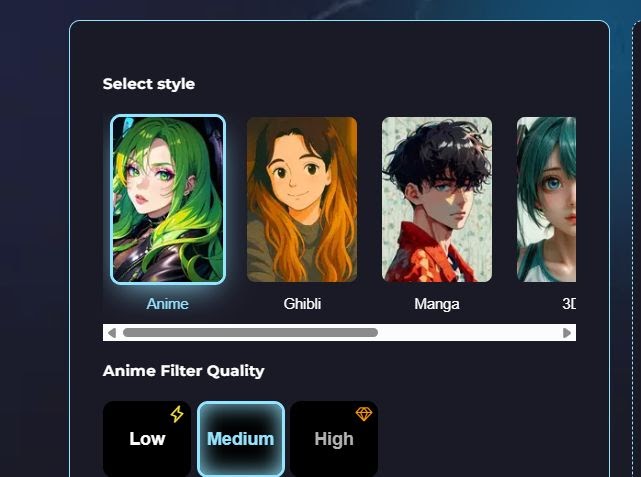641x477 pixels.
Task: Pick the Manga style boy thumbnail
Action: (x=437, y=199)
